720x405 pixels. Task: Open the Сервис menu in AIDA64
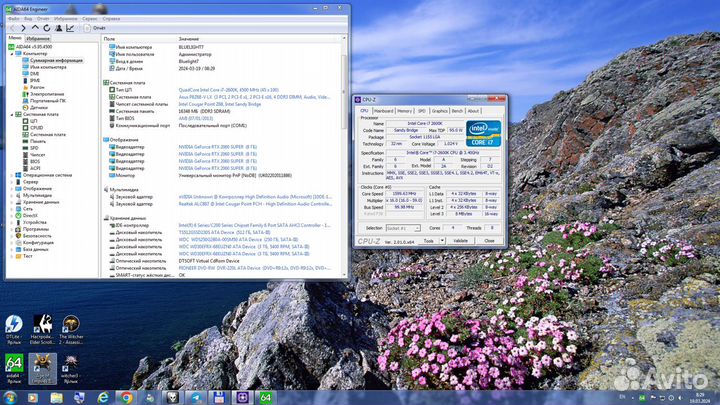[x=90, y=19]
